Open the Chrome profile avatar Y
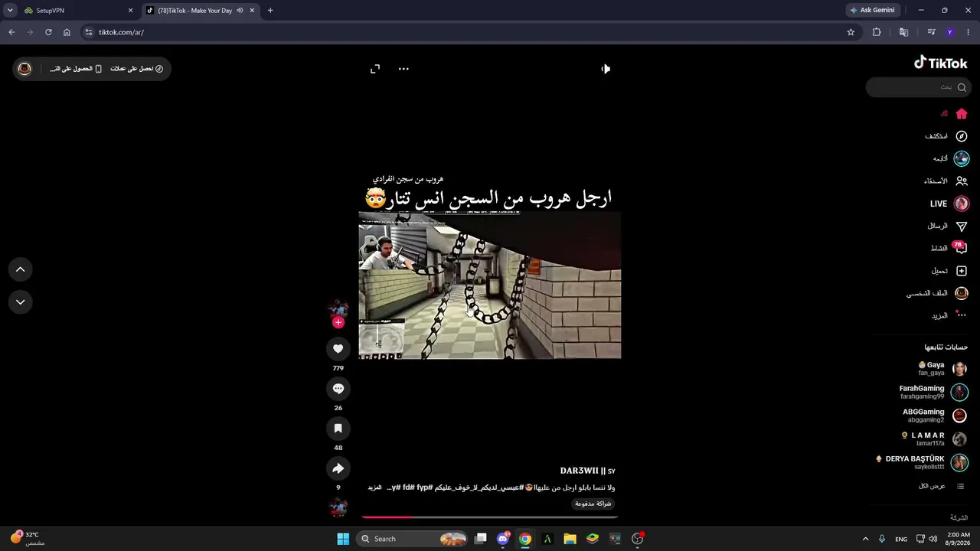The height and width of the screenshot is (551, 980). click(950, 32)
